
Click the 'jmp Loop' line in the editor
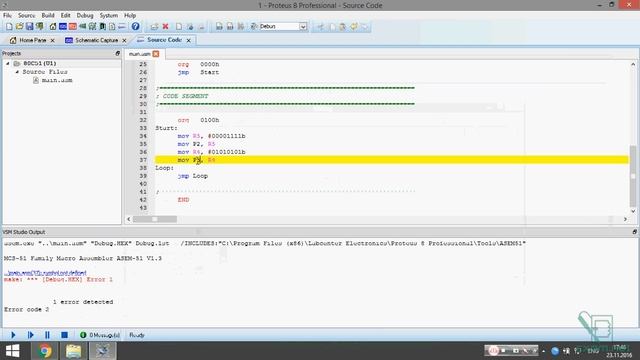(x=193, y=176)
